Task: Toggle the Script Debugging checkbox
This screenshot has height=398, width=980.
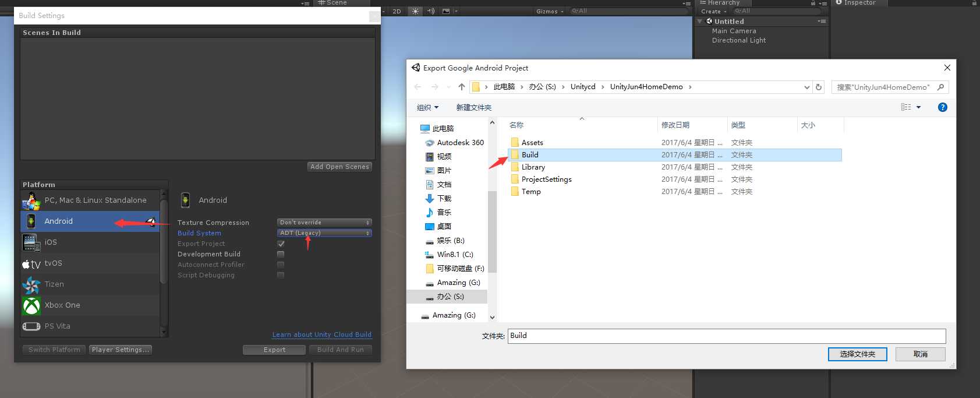Action: point(281,275)
